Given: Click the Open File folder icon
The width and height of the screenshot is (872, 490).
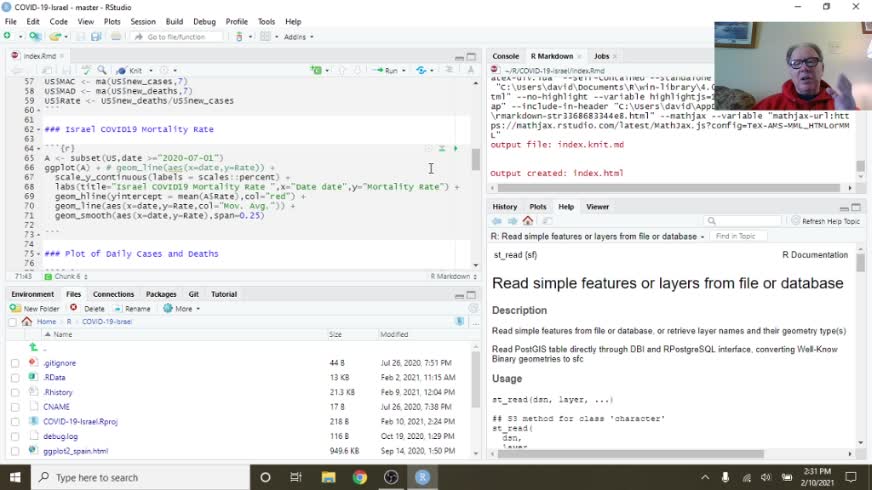Looking at the screenshot, I should [x=54, y=37].
